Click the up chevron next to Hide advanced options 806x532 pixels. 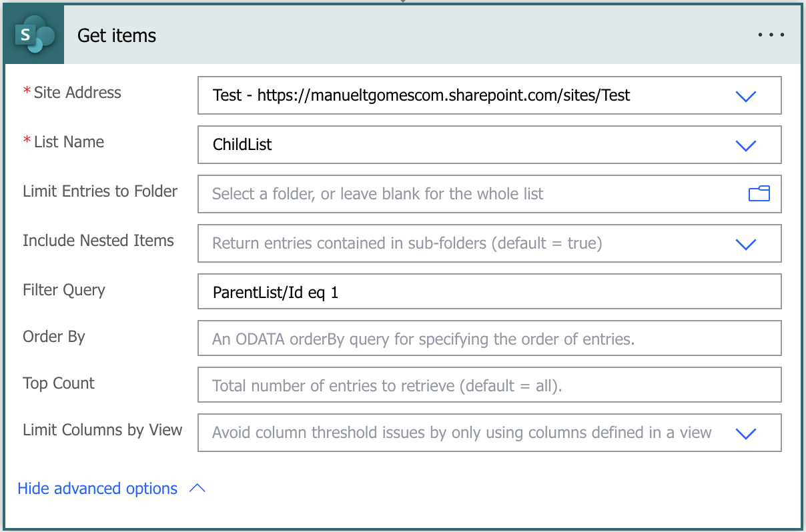pos(197,488)
